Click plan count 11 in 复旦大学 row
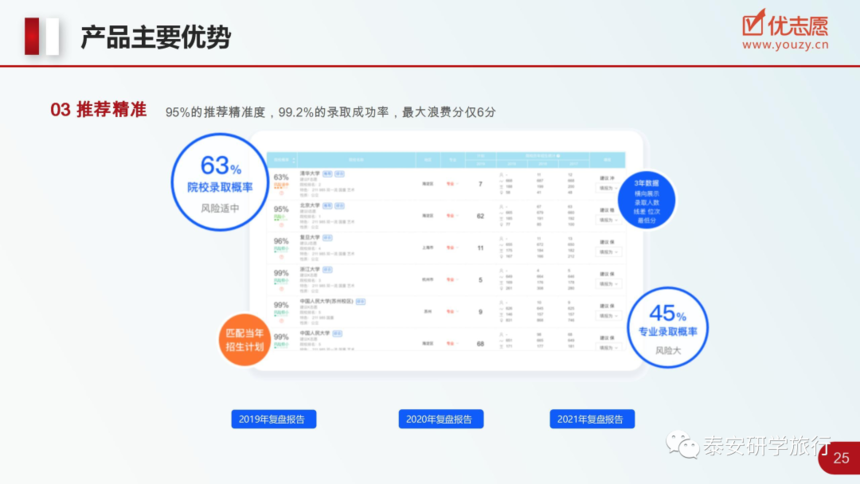This screenshot has width=860, height=484. point(480,247)
